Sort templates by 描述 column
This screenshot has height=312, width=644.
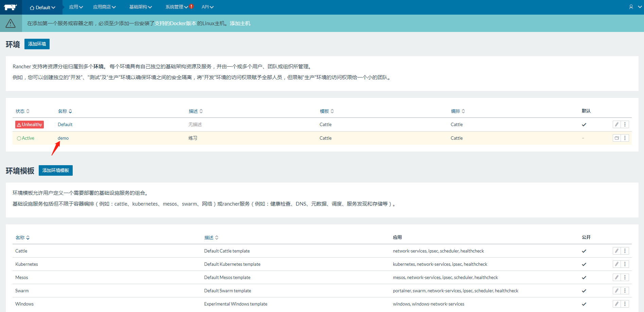tap(212, 238)
